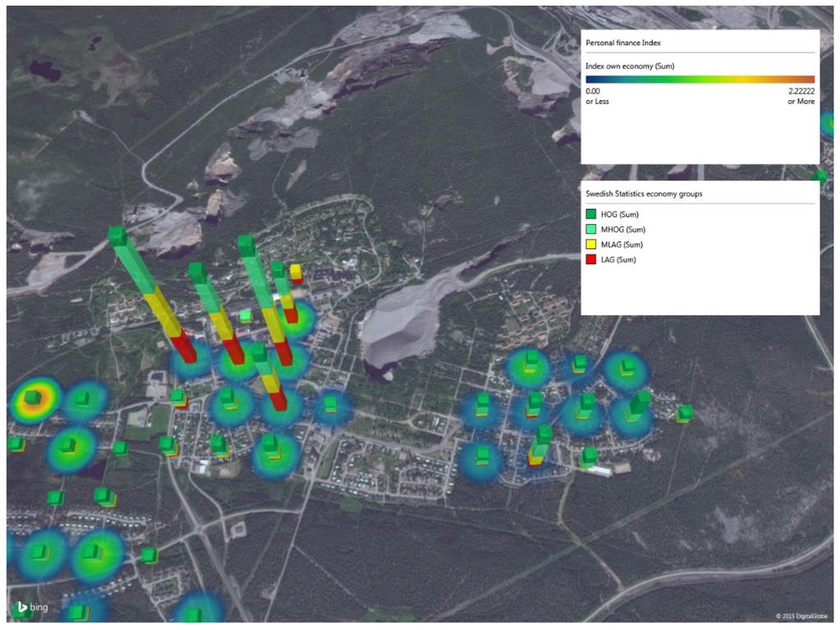Select the Swedish Statistics economy groups title

point(644,194)
